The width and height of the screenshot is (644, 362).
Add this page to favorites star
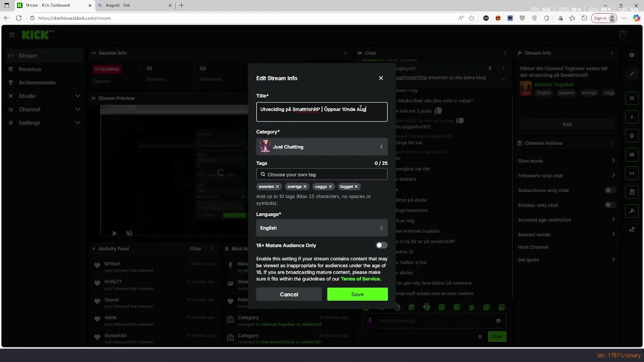471,18
